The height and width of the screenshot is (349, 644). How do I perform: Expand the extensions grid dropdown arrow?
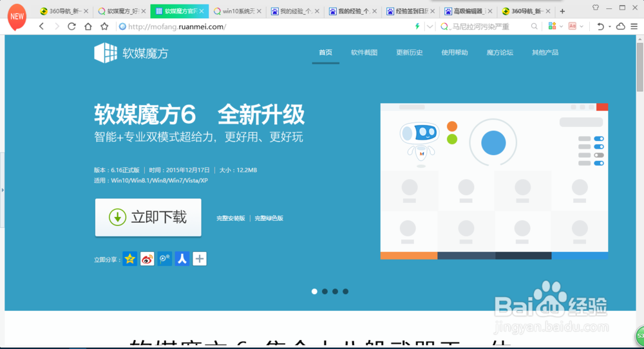(561, 26)
